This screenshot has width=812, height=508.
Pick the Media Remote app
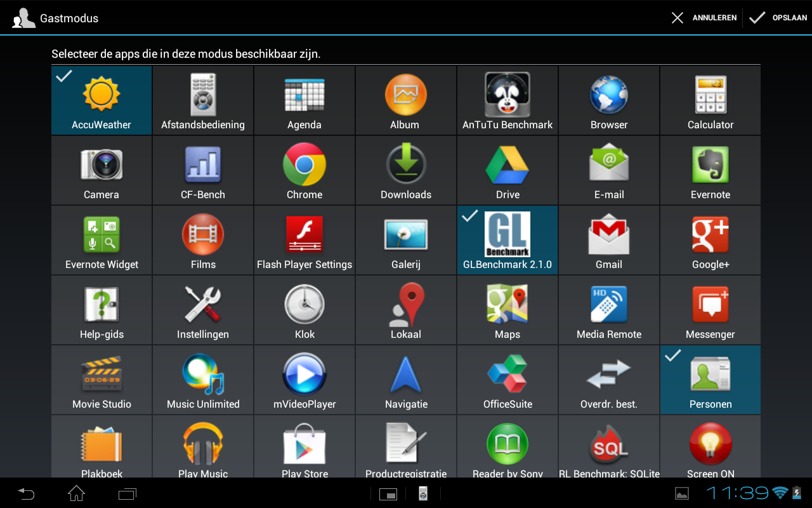click(609, 310)
